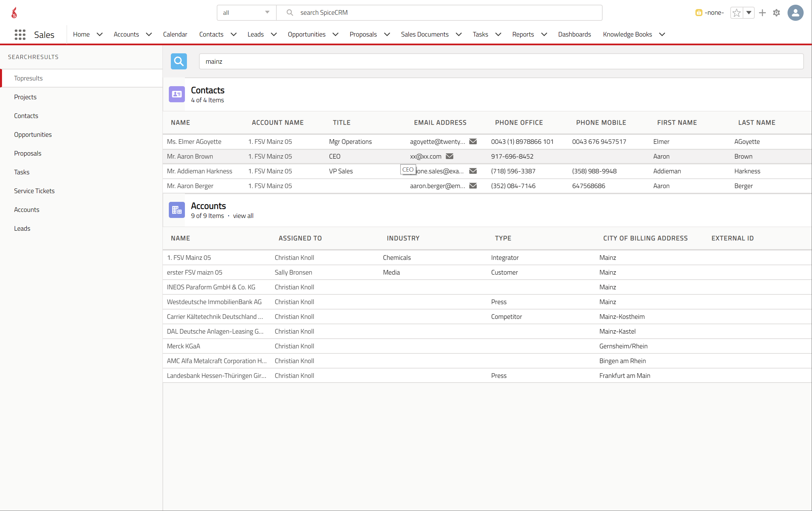This screenshot has width=812, height=511.
Task: Click the mail icon beside xx@xx.com
Action: (x=449, y=156)
